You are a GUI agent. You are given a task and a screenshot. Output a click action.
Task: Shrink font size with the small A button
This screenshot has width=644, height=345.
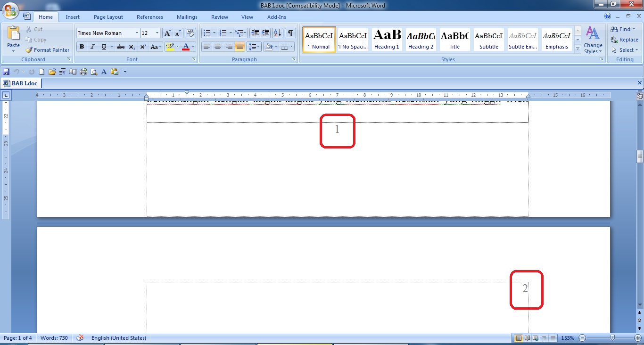pos(178,33)
